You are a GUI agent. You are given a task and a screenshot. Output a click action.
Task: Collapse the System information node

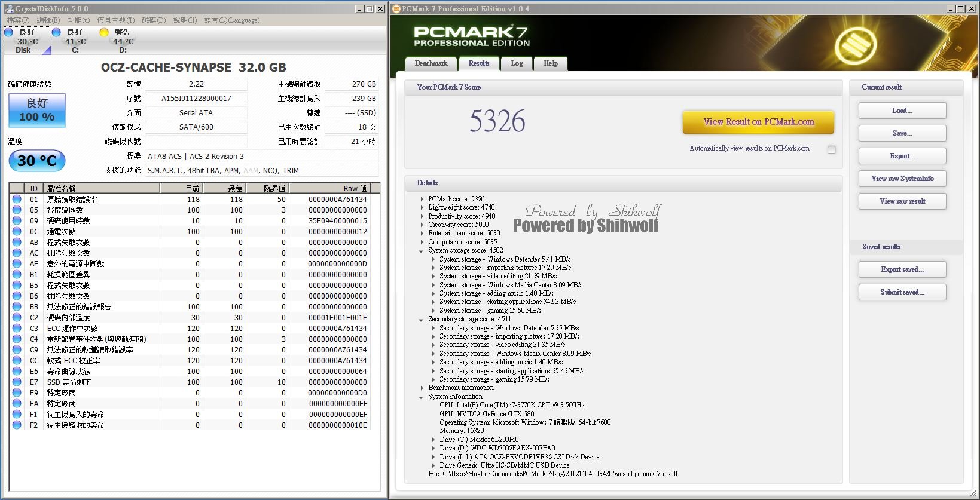click(422, 397)
